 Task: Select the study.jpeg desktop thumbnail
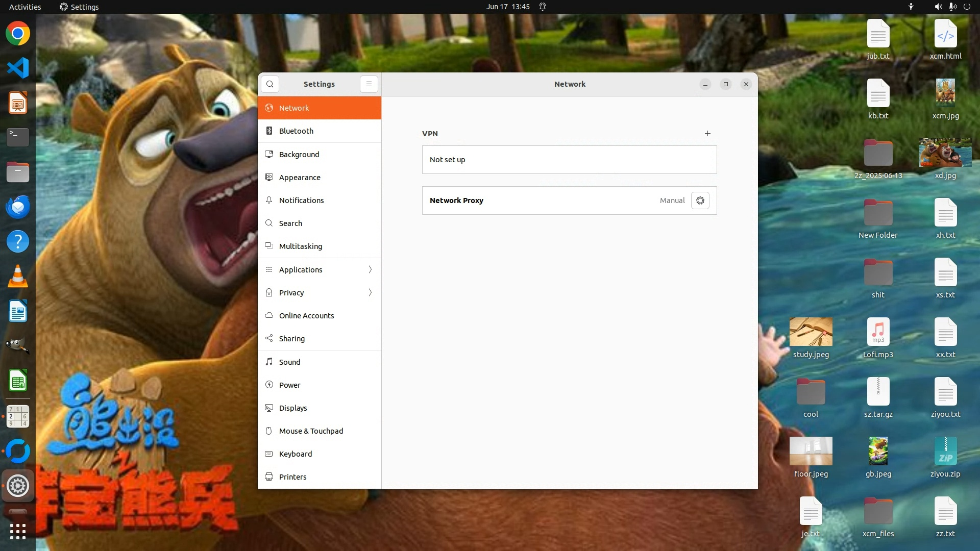(x=811, y=332)
